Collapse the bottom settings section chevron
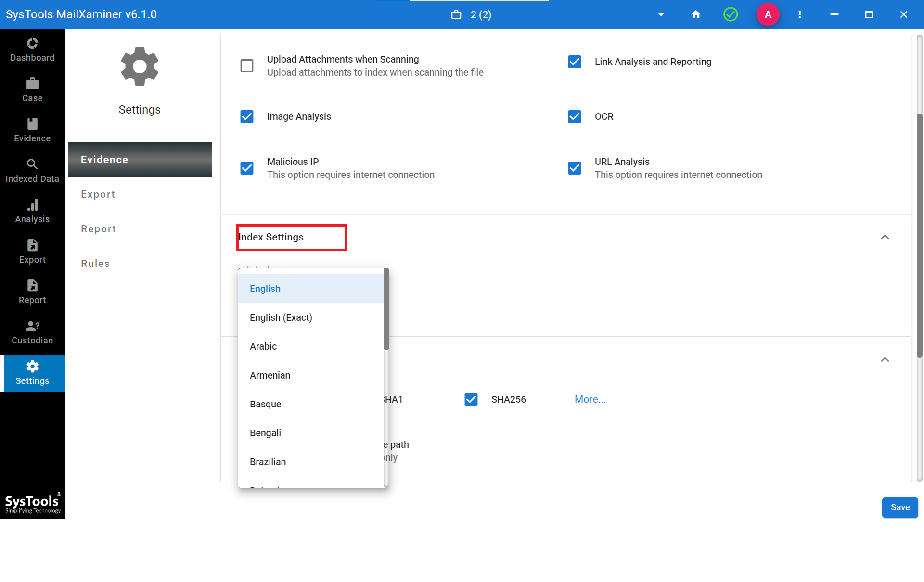Screen dimensions: 924x582 (x=885, y=359)
